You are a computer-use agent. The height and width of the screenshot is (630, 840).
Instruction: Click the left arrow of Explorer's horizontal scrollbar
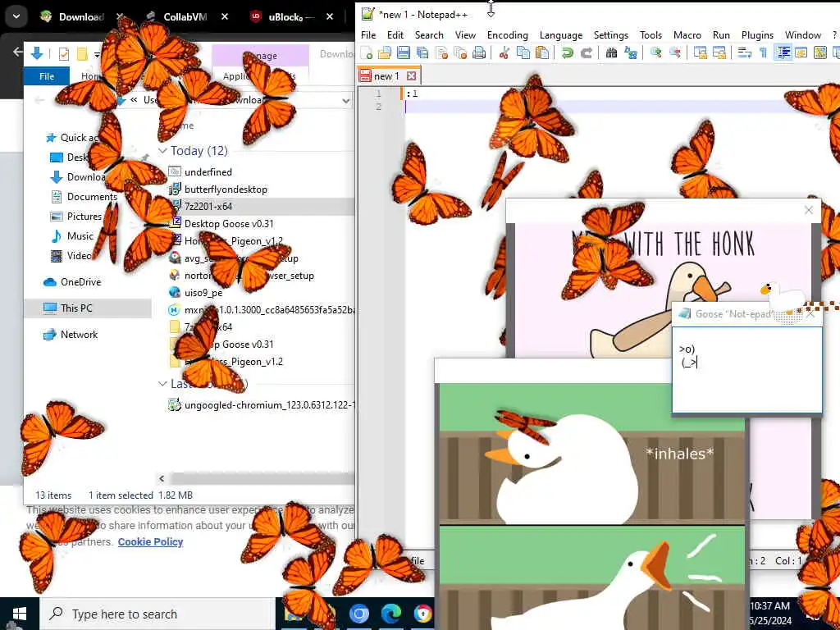[162, 478]
